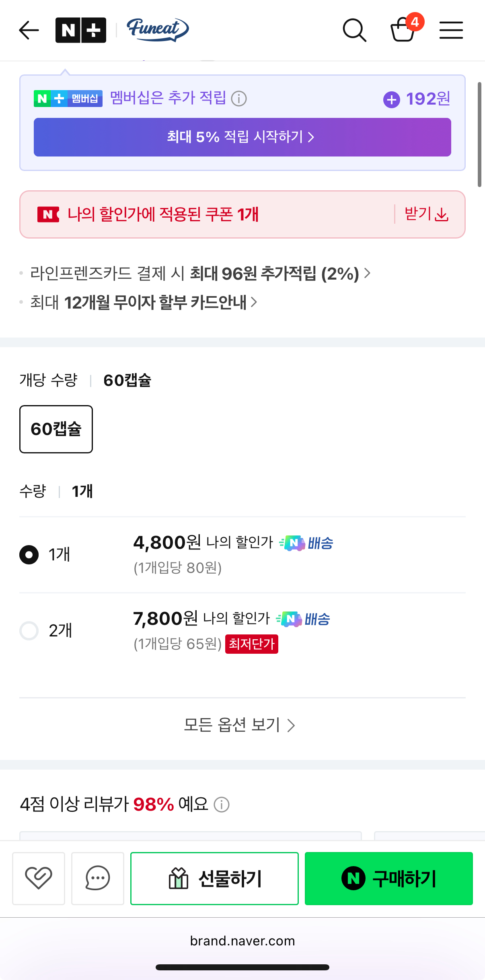Expand 모든 옵션 보기

240,725
